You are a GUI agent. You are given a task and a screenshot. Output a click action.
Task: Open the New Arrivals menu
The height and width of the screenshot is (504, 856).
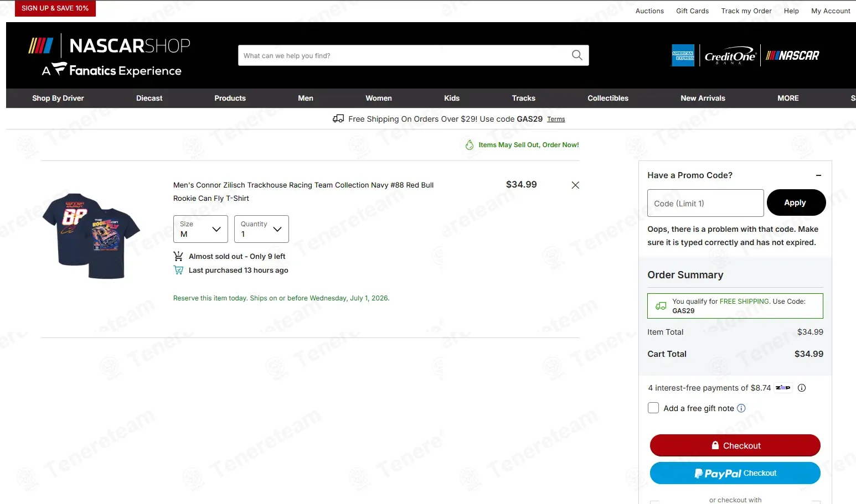(x=703, y=98)
